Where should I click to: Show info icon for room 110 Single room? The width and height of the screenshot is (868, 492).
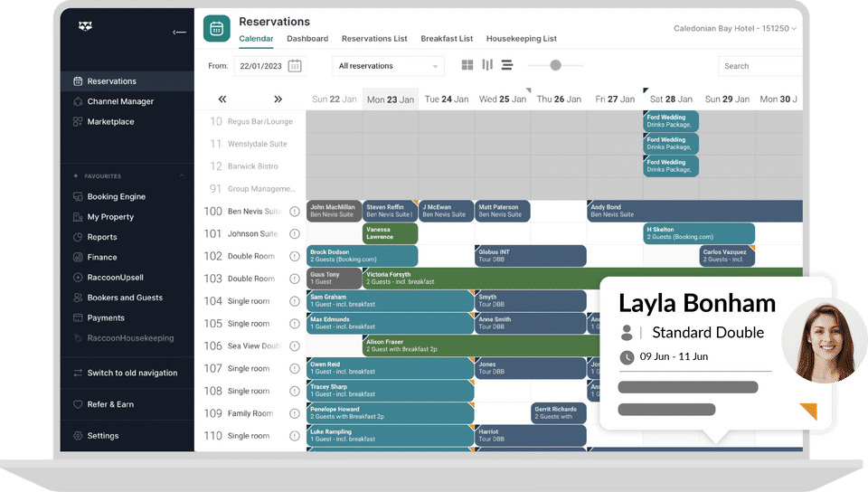tap(295, 436)
